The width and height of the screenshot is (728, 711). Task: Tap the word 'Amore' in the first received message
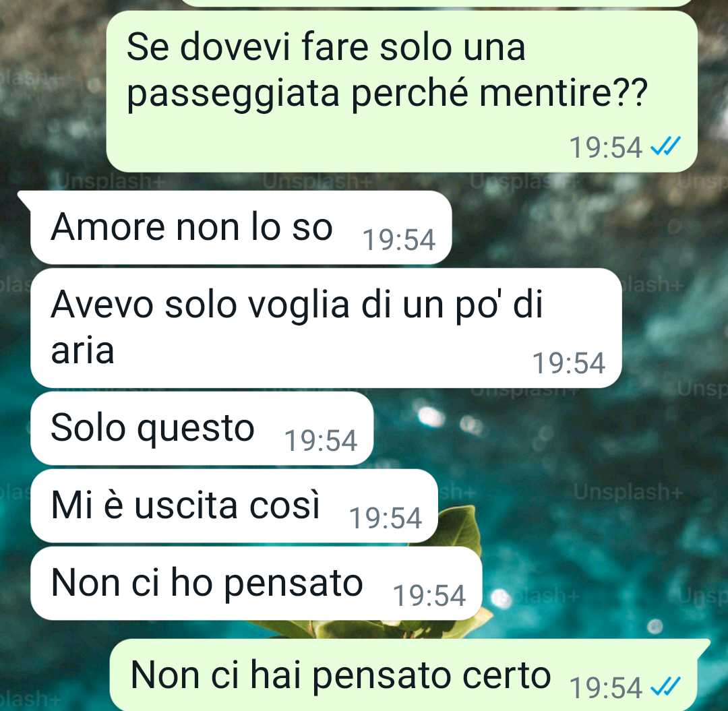[x=108, y=227]
